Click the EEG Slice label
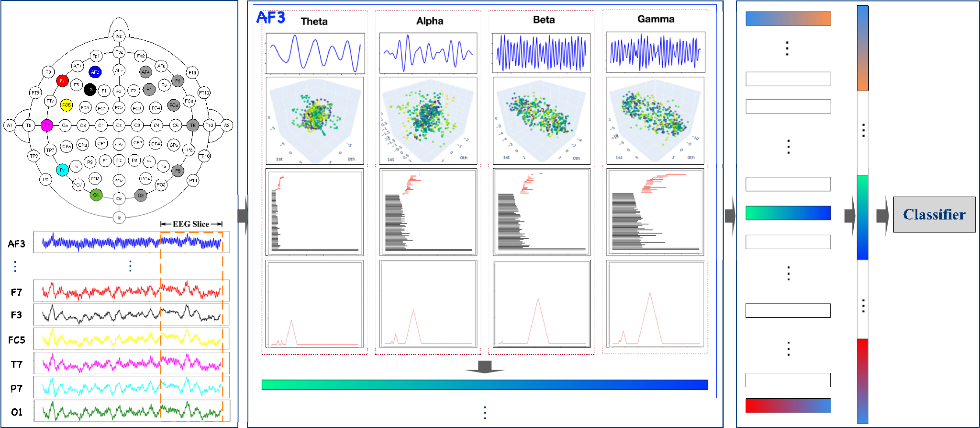This screenshot has height=428, width=980. click(191, 224)
